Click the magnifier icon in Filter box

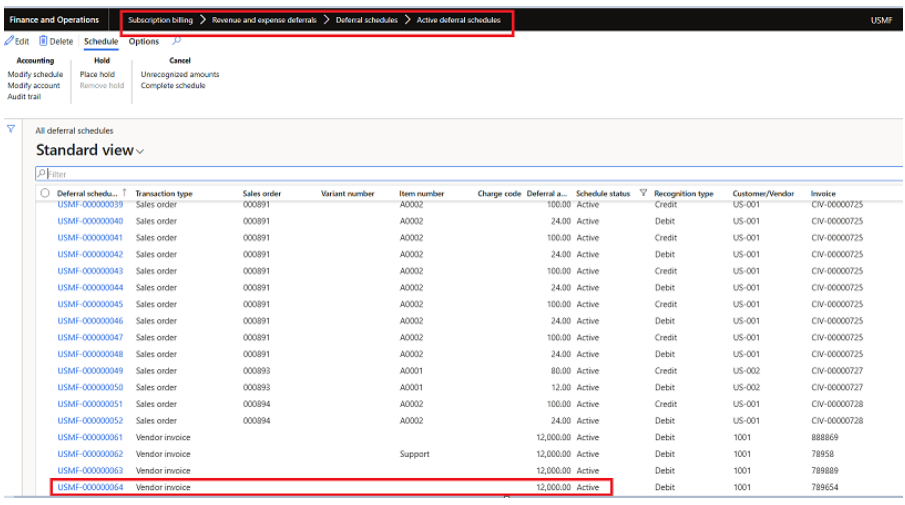(41, 174)
